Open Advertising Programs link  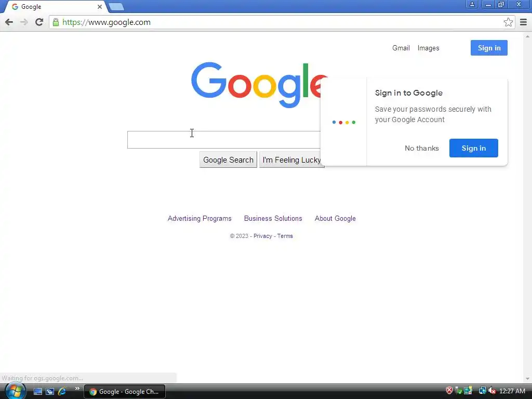tap(199, 219)
